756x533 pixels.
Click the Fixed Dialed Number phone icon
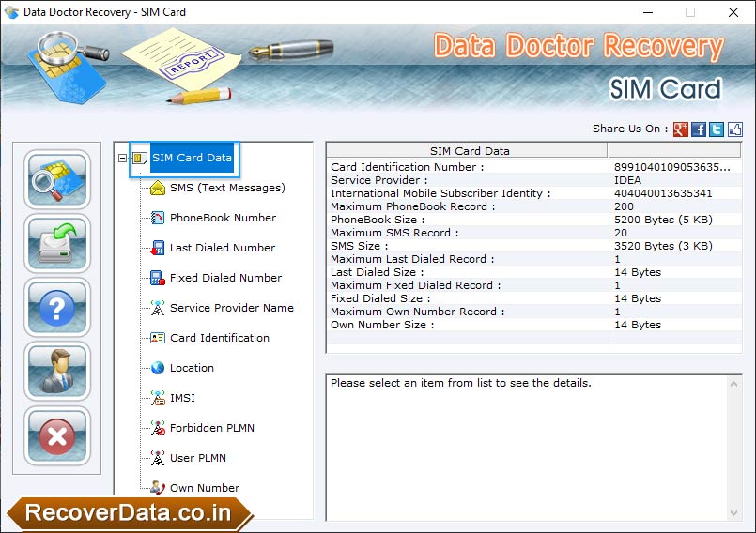tap(158, 278)
